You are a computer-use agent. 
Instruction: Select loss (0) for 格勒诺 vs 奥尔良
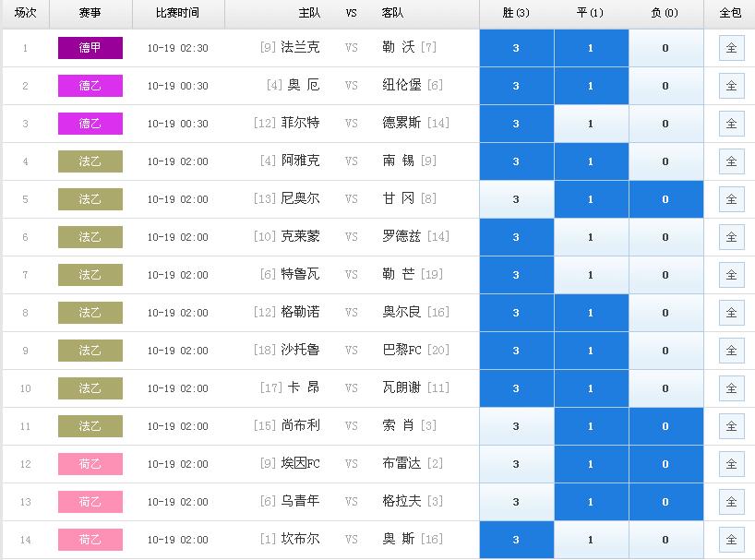click(x=665, y=313)
